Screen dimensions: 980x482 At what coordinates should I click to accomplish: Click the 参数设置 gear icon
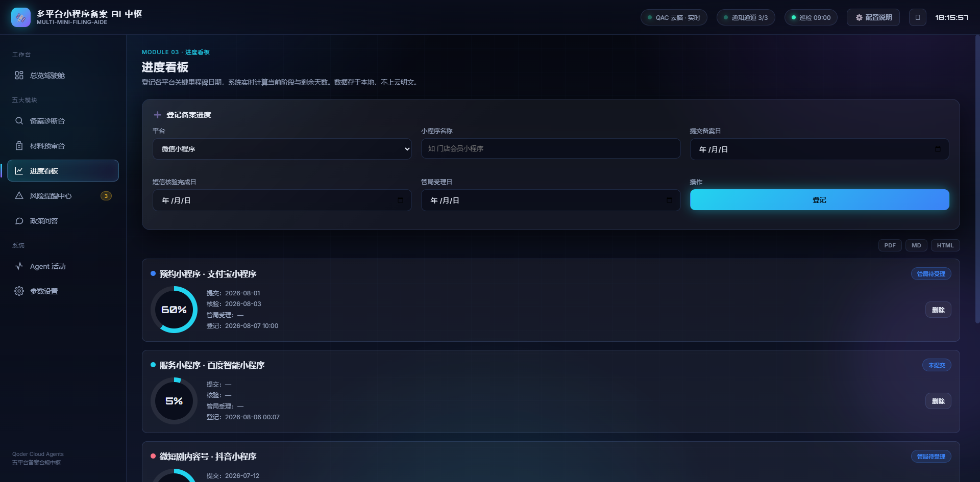point(19,291)
